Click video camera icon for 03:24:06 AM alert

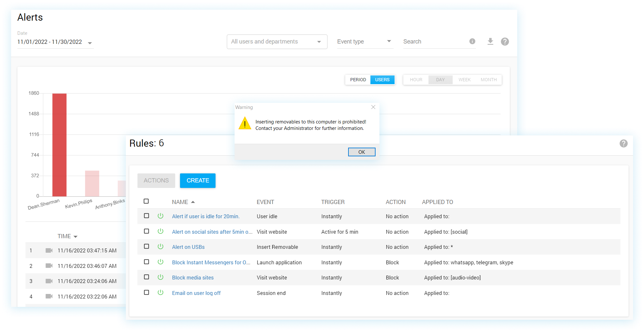(49, 281)
